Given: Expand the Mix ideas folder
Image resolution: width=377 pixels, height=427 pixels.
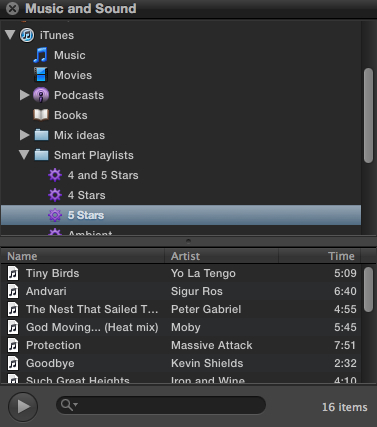Looking at the screenshot, I should [25, 135].
